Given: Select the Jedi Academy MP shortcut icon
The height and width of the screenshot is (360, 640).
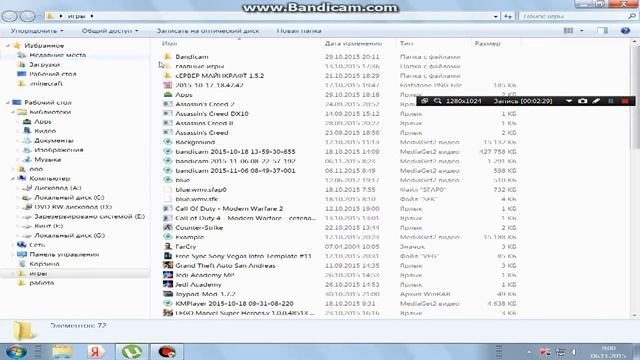Looking at the screenshot, I should pos(167,275).
